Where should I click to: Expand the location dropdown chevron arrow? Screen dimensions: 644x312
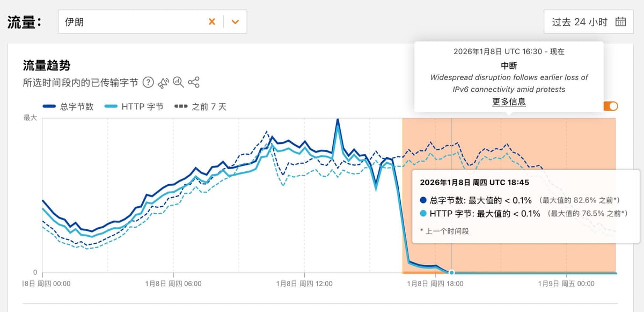coord(235,22)
